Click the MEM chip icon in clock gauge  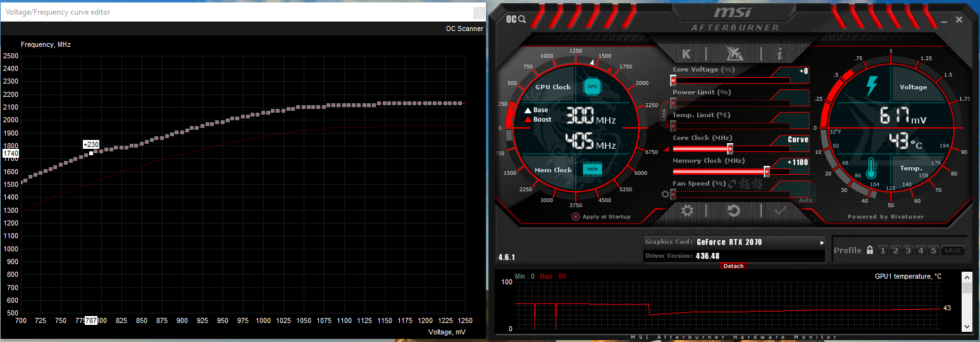(x=592, y=170)
